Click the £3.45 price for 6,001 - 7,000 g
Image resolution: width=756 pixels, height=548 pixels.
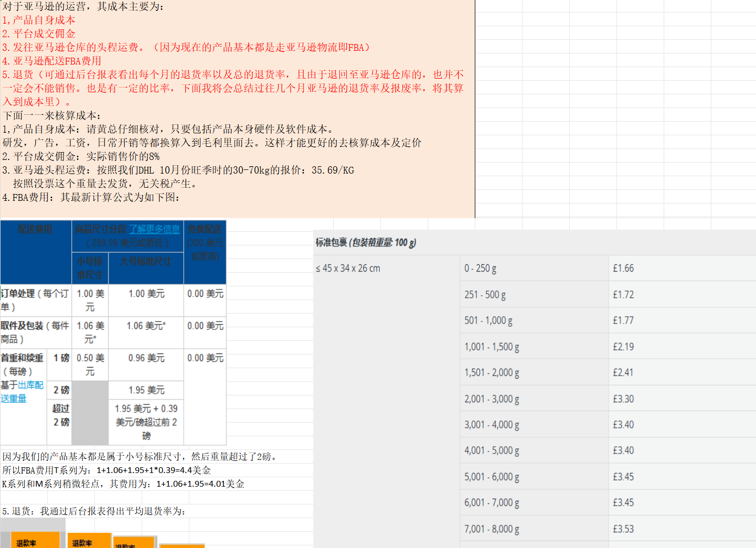pos(623,502)
